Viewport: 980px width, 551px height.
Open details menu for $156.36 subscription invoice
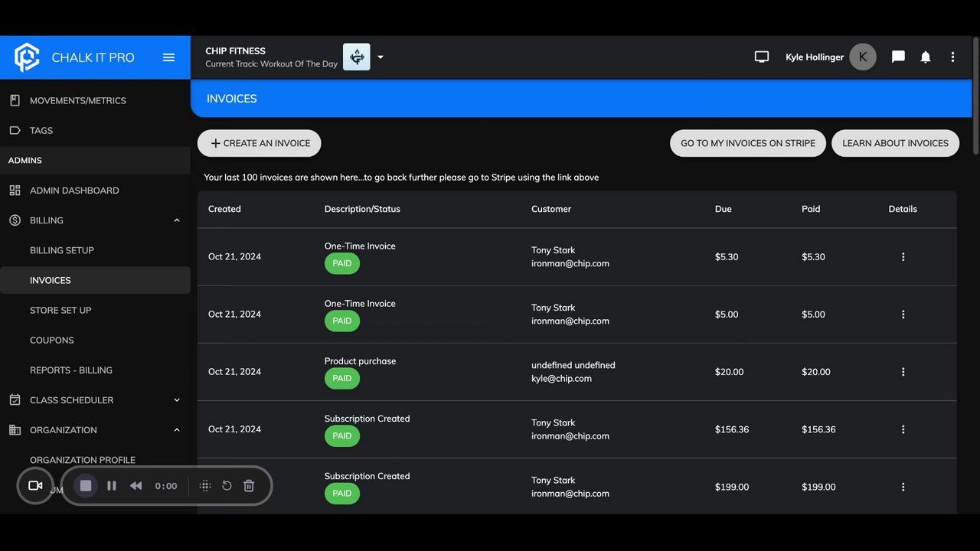[903, 429]
